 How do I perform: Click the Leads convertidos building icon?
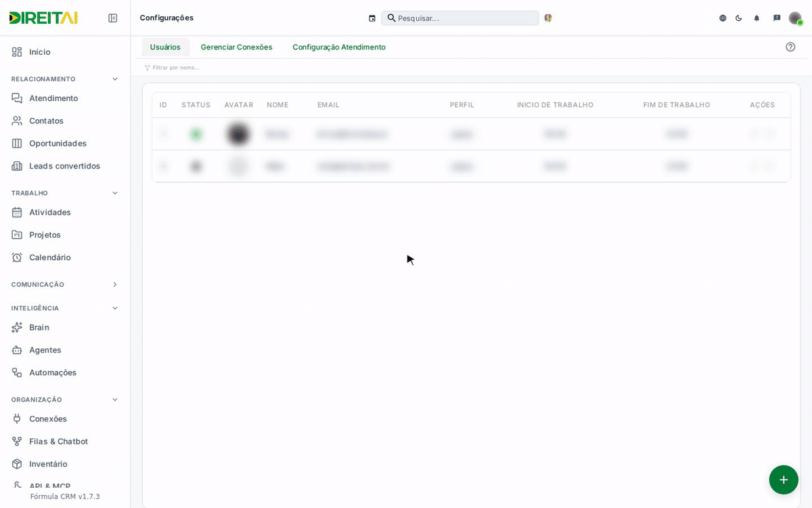[x=17, y=166]
